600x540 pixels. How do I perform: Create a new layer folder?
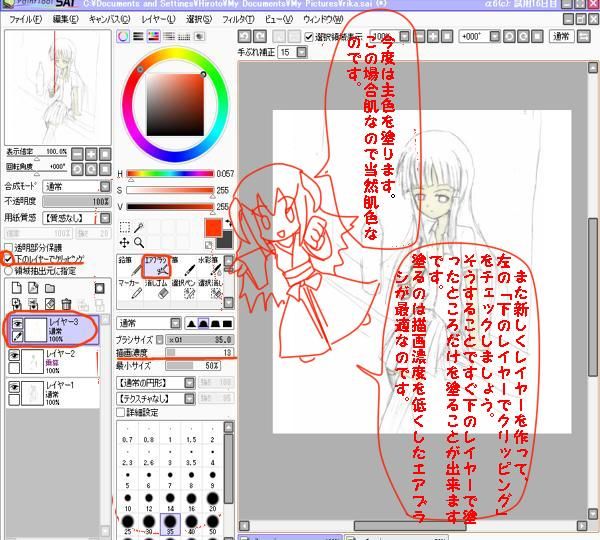(50, 287)
